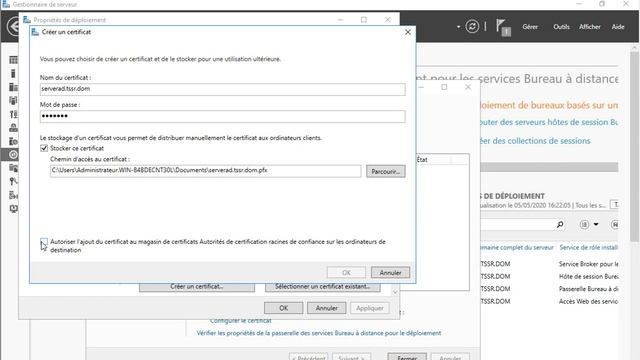Click the circular list options icon beside filter

click(x=584, y=224)
